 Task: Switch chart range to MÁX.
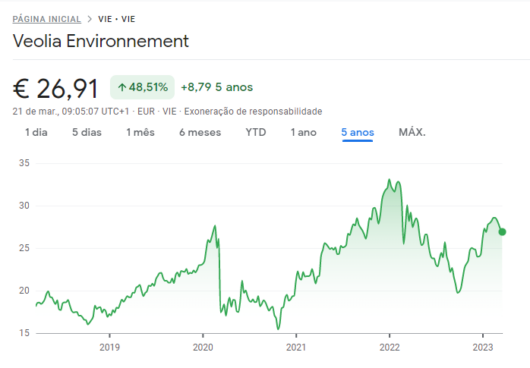[412, 132]
